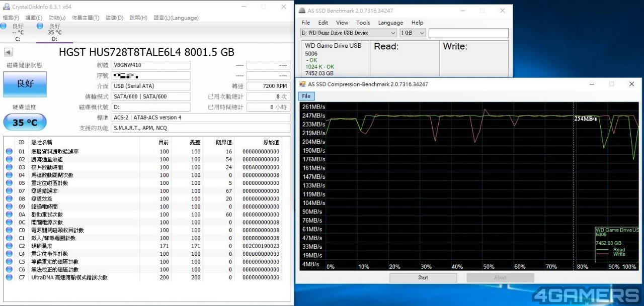Open 佈景主題(T) menu in CrystalDiskInfo
644x306 pixels.
(x=86, y=18)
